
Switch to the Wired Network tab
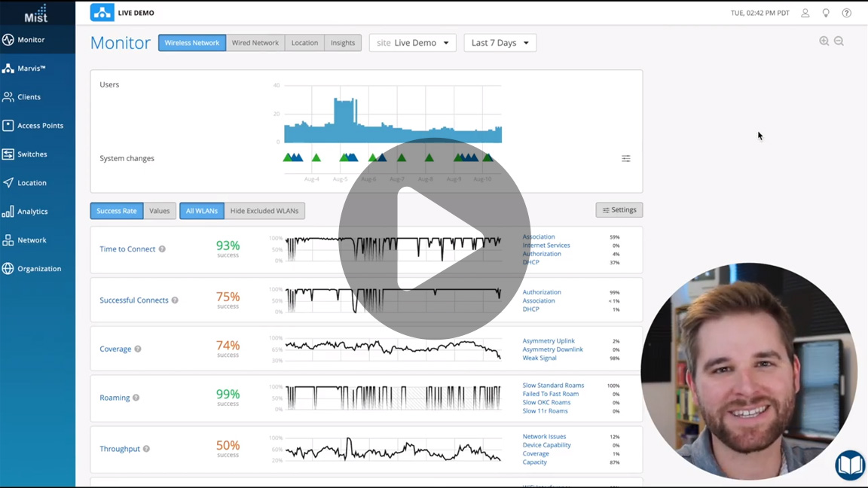[x=255, y=43]
